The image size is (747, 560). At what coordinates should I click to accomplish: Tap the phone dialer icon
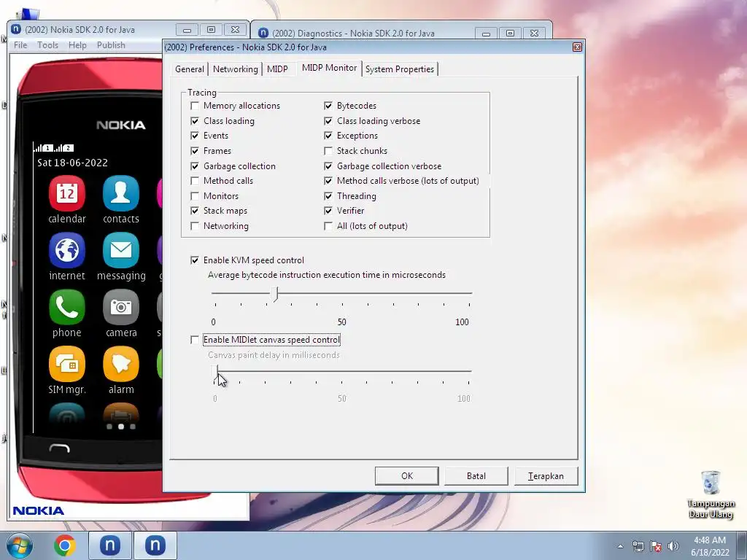pos(66,307)
